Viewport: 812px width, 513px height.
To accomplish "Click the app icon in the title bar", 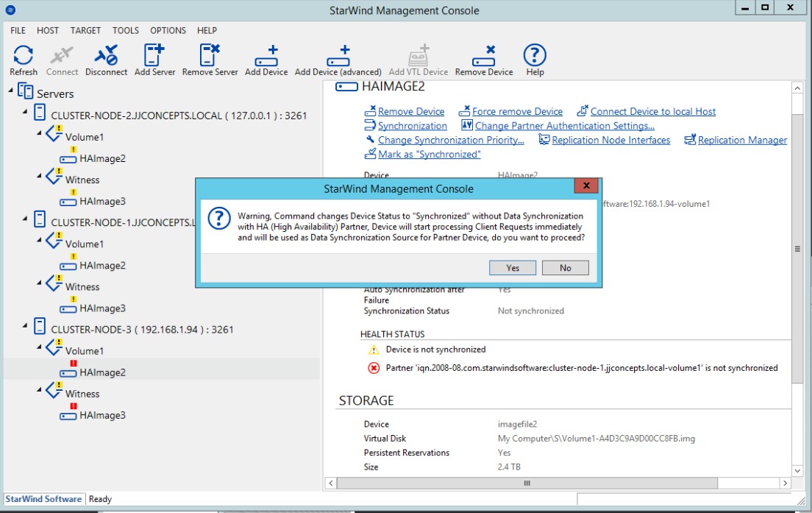I will [10, 10].
